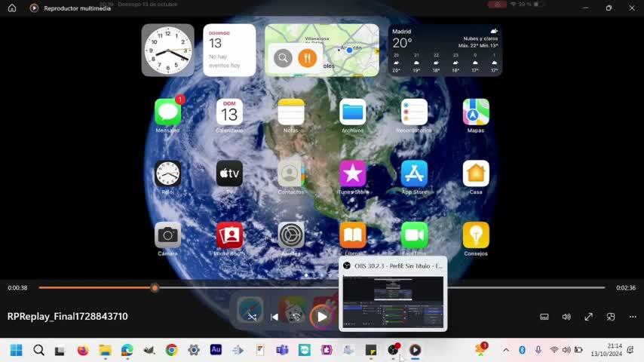Click Mapas app icon in video
Viewport: 644px width, 362px height.
(x=476, y=112)
